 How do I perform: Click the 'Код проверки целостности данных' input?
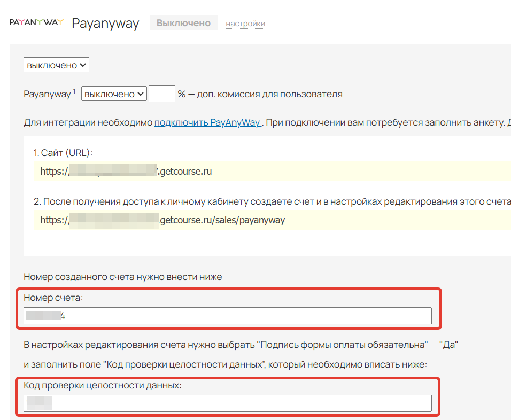click(228, 403)
